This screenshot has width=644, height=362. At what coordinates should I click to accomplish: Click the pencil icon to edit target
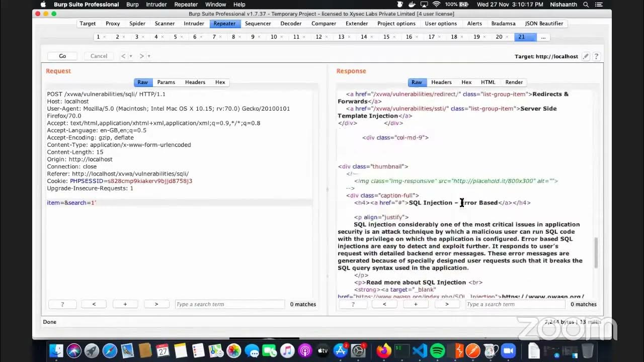586,56
